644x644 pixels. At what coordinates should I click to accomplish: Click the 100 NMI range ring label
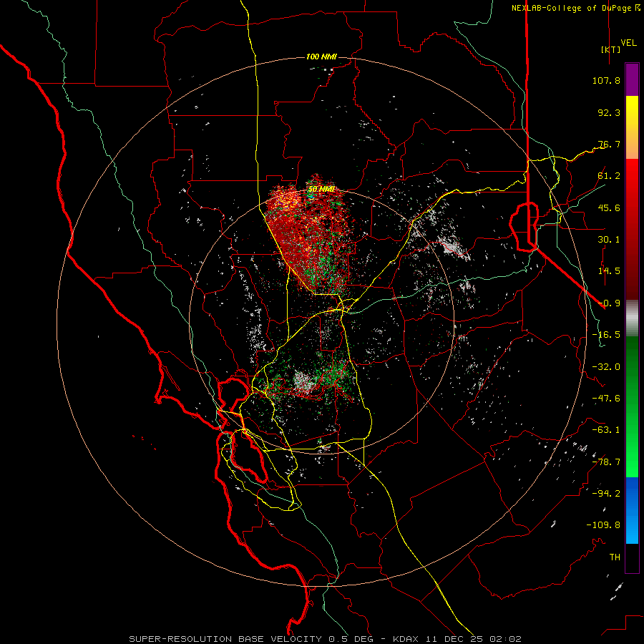(321, 57)
